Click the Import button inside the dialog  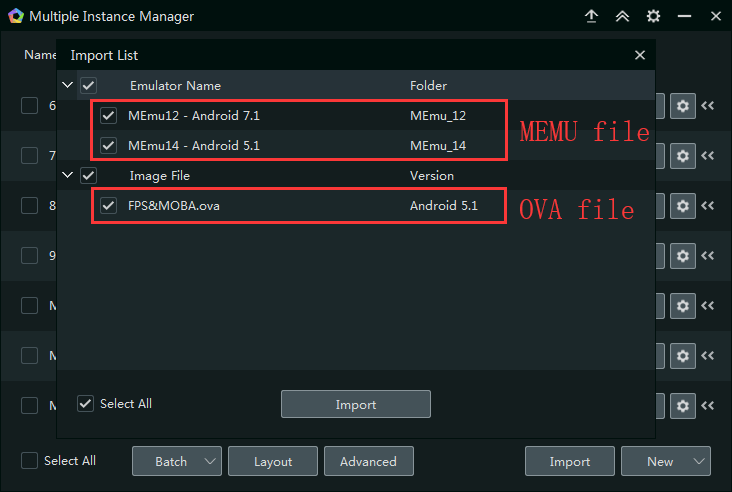[355, 404]
